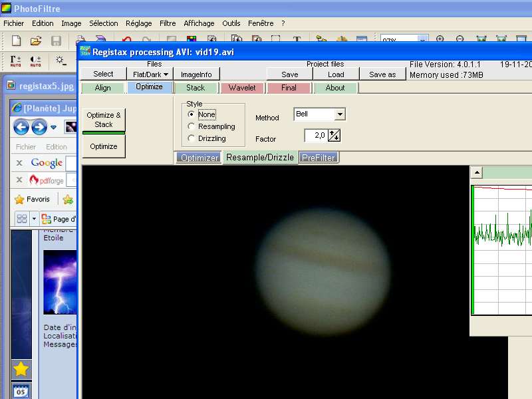
Task: Switch to Registax Wavelet tab
Action: tap(242, 88)
